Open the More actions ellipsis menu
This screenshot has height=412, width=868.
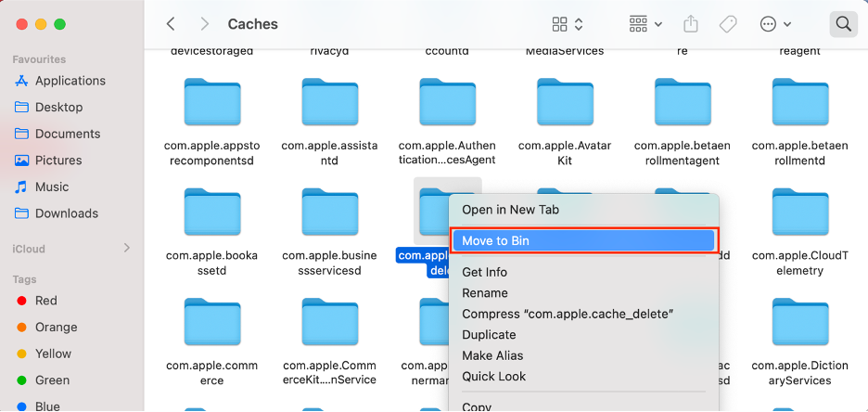pyautogui.click(x=775, y=24)
